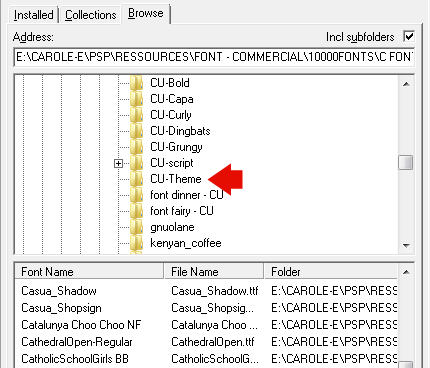430x368 pixels.
Task: Select the CU-script tree label
Action: (172, 163)
